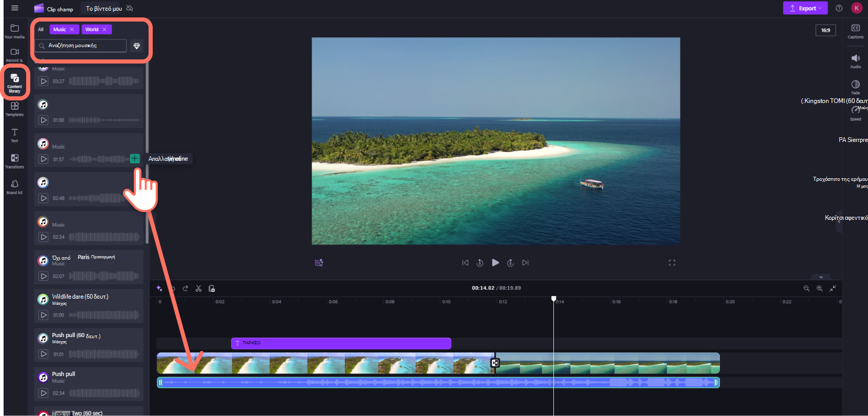Click the AI sparkle timeline tool
This screenshot has width=868, height=416.
coord(159,288)
